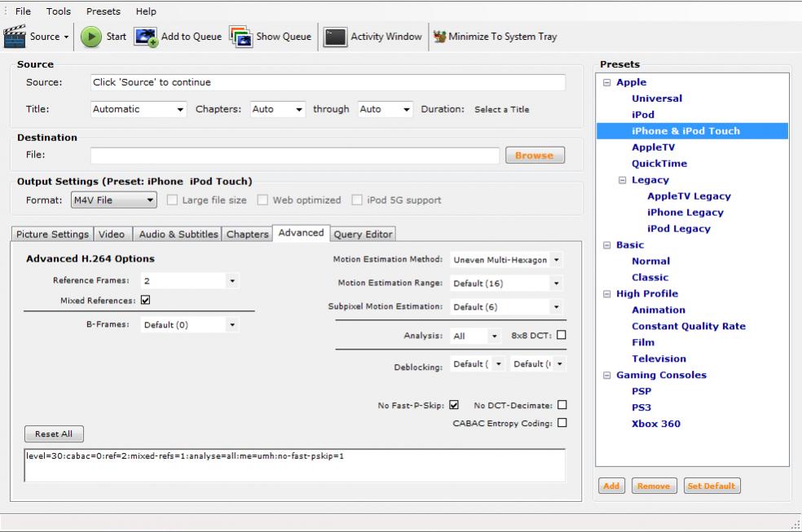The width and height of the screenshot is (802, 532).
Task: Open the Presets menu
Action: pyautogui.click(x=104, y=11)
